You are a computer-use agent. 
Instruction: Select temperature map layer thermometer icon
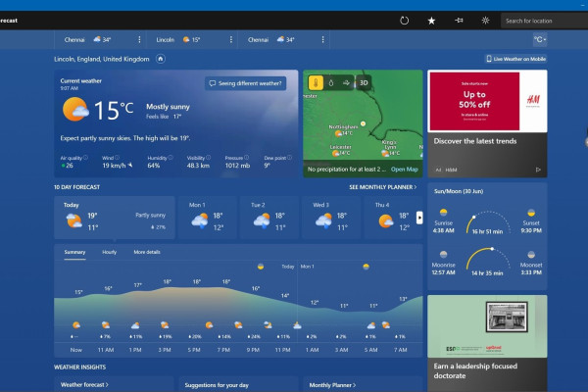316,83
